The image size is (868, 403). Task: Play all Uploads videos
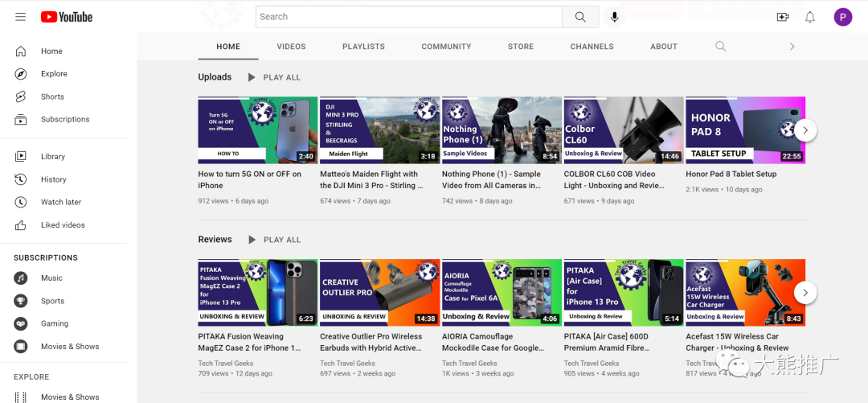[275, 77]
